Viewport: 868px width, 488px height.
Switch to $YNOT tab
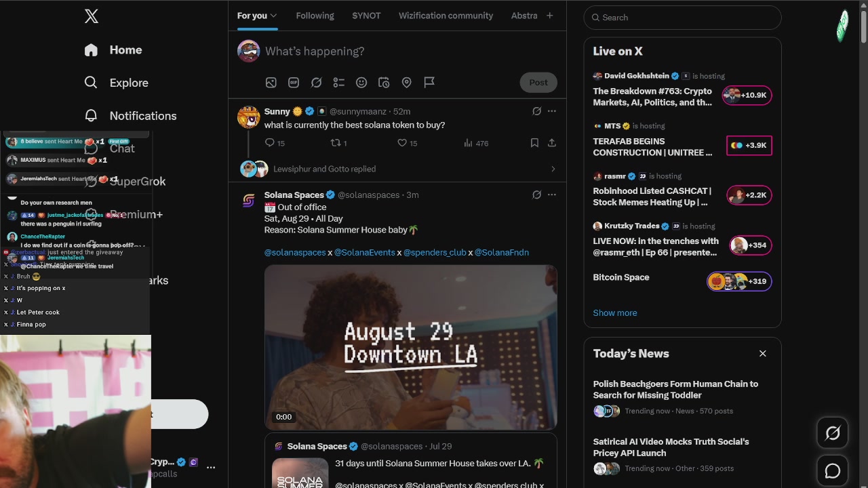[366, 16]
